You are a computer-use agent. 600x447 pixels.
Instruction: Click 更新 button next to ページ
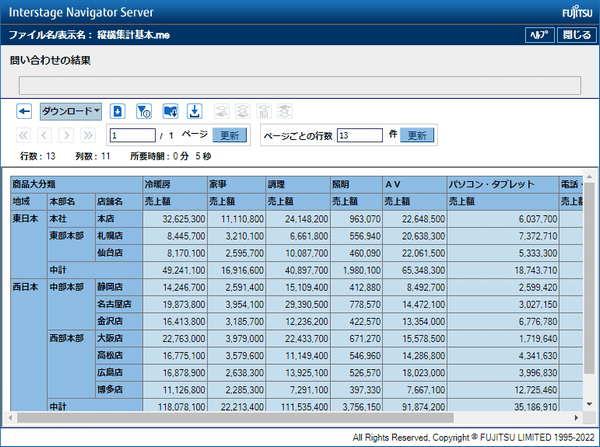pos(230,135)
